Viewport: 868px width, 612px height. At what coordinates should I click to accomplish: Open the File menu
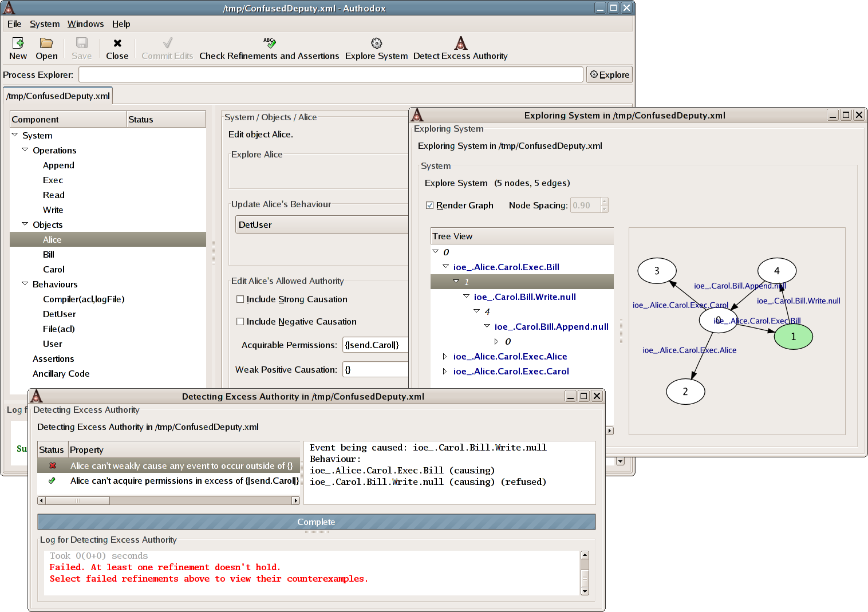click(14, 23)
